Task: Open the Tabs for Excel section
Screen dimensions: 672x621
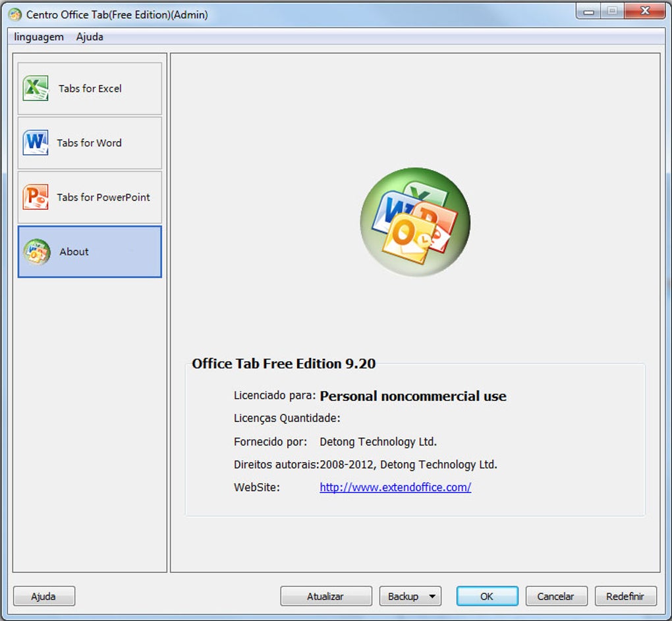Action: point(90,88)
